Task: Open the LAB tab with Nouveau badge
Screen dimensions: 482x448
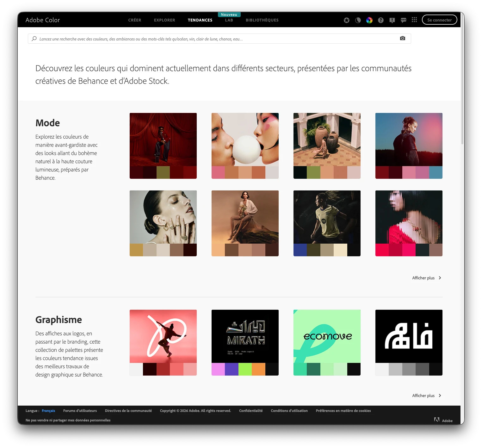Action: pos(229,20)
